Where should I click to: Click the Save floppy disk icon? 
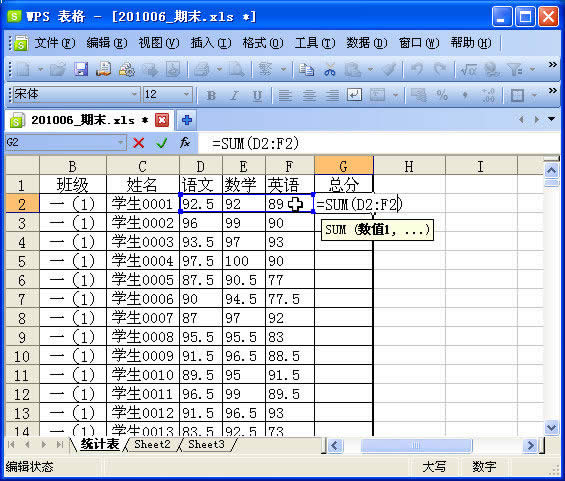(81, 69)
